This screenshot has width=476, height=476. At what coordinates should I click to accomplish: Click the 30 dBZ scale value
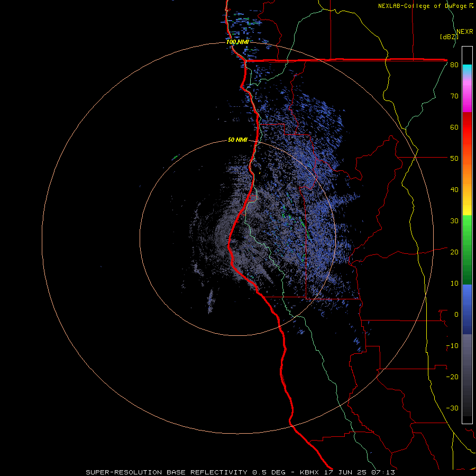(x=454, y=221)
